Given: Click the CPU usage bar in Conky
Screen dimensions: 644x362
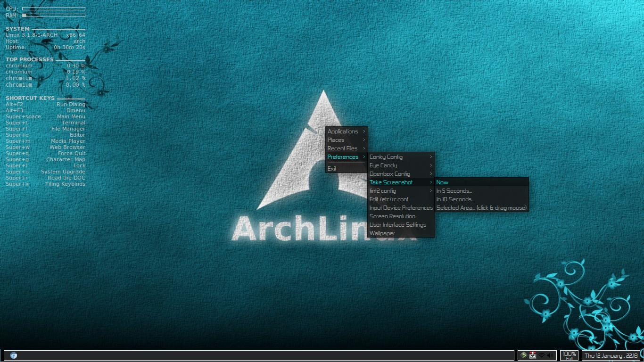Looking at the screenshot, I should coord(54,8).
